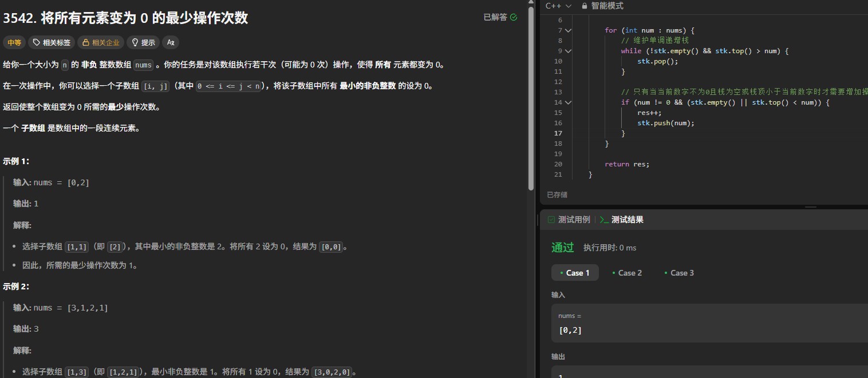The height and width of the screenshot is (378, 868).
Task: Click the 已解答 solved status checkmark
Action: [x=514, y=17]
